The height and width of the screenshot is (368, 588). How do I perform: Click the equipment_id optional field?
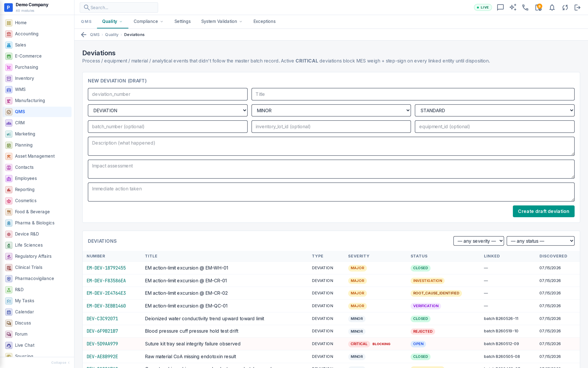click(x=495, y=127)
